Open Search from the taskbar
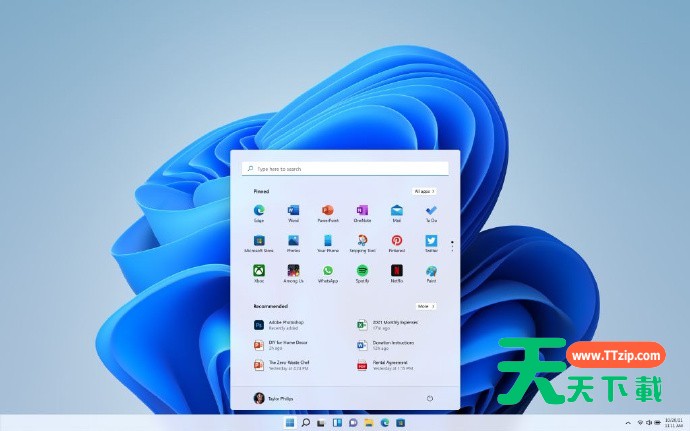Viewport: 690px width, 431px height. [x=305, y=423]
